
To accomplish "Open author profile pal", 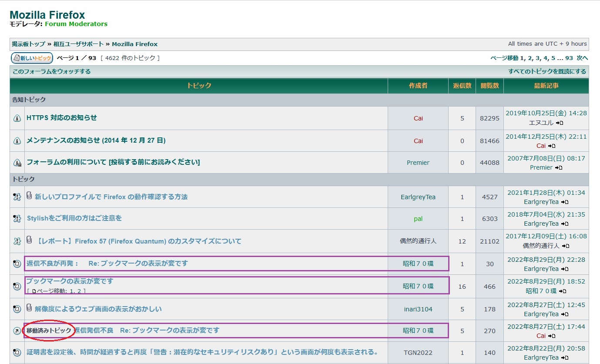I will (418, 219).
